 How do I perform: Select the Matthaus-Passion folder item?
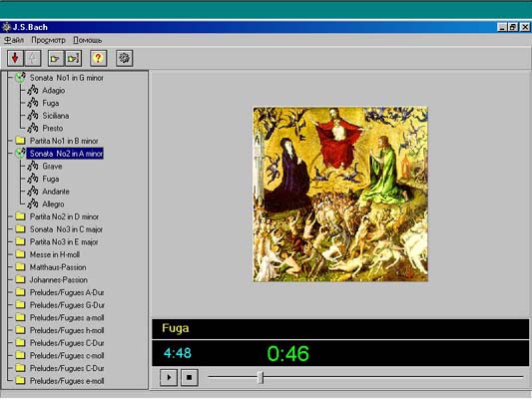click(x=58, y=267)
